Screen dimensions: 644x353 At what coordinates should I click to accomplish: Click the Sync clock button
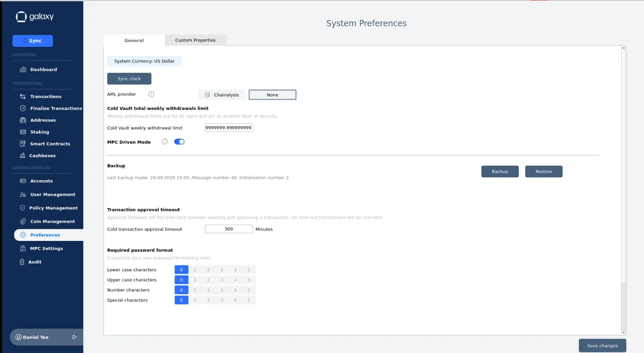point(129,79)
